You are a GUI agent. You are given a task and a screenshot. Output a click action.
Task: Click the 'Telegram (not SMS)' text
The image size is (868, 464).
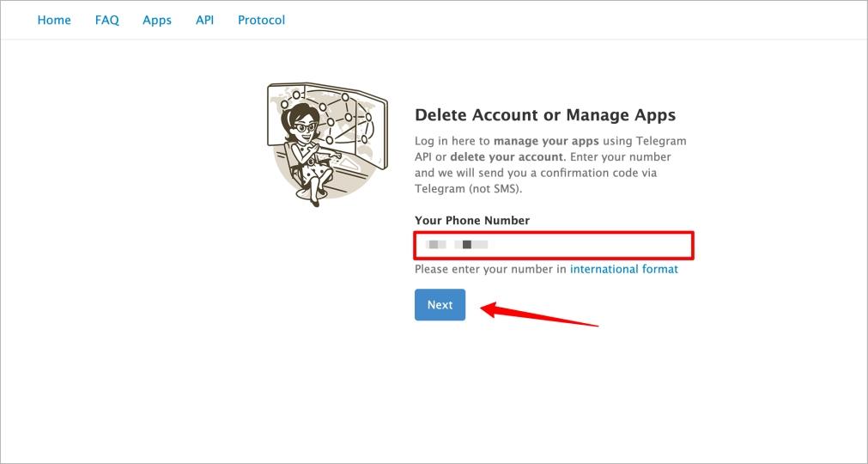467,189
